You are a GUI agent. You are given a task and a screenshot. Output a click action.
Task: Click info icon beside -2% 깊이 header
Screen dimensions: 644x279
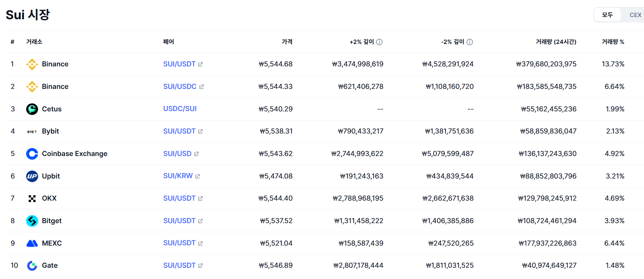click(470, 42)
